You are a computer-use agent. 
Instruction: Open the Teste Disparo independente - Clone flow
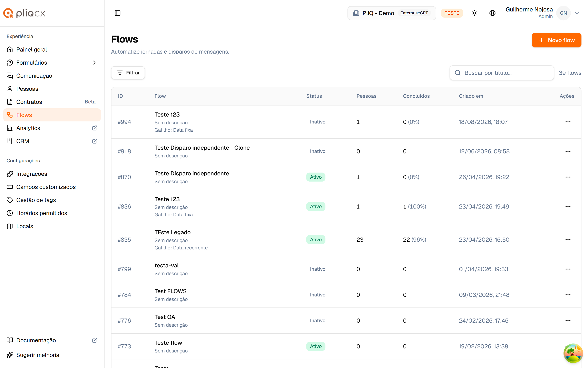click(x=202, y=148)
